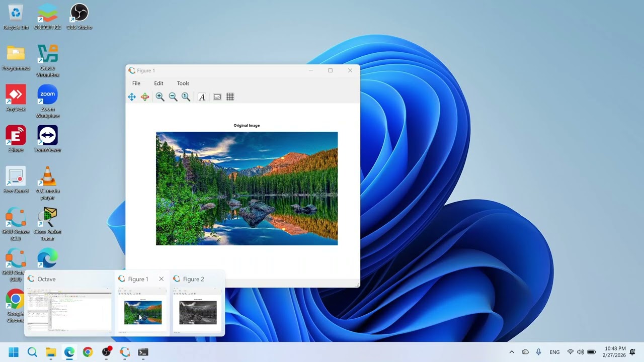Screen dimensions: 644x362
Task: Click the microphone icon in the system tray
Action: [539, 352]
